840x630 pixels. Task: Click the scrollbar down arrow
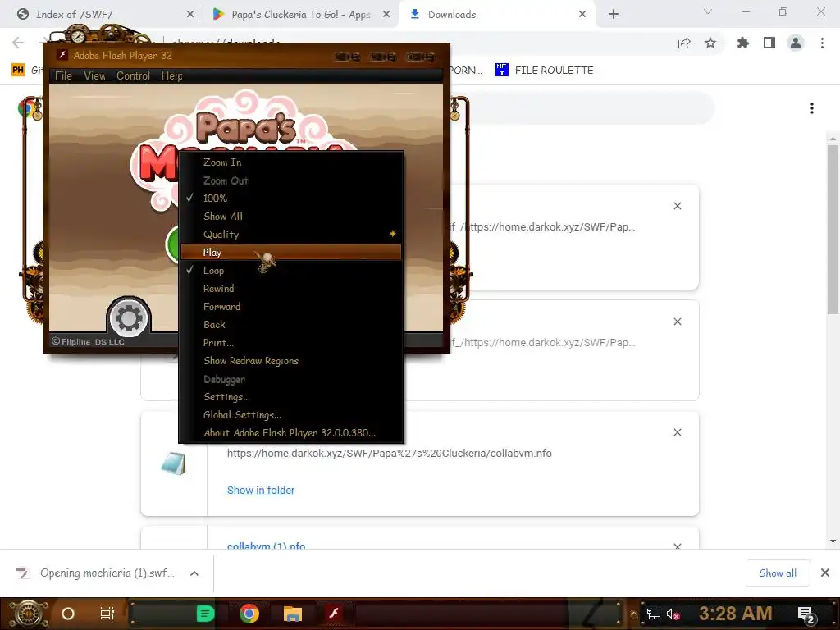click(833, 541)
